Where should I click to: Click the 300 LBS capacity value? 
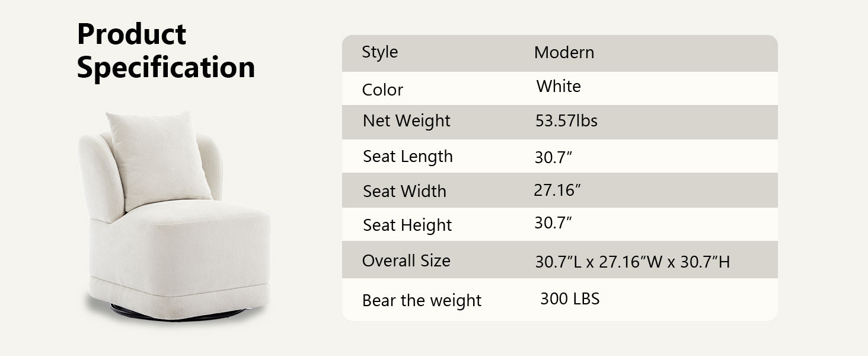coord(570,298)
